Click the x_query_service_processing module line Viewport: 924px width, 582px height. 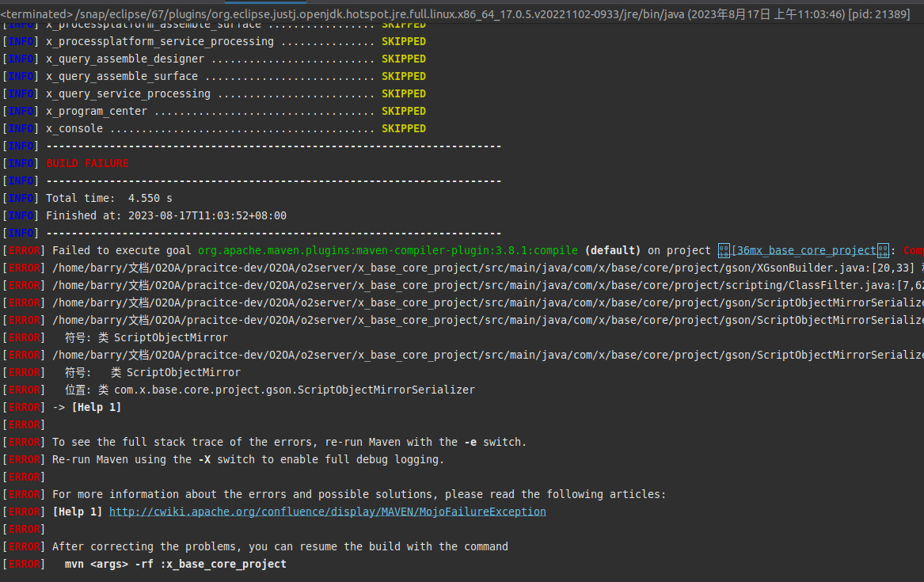(x=235, y=93)
